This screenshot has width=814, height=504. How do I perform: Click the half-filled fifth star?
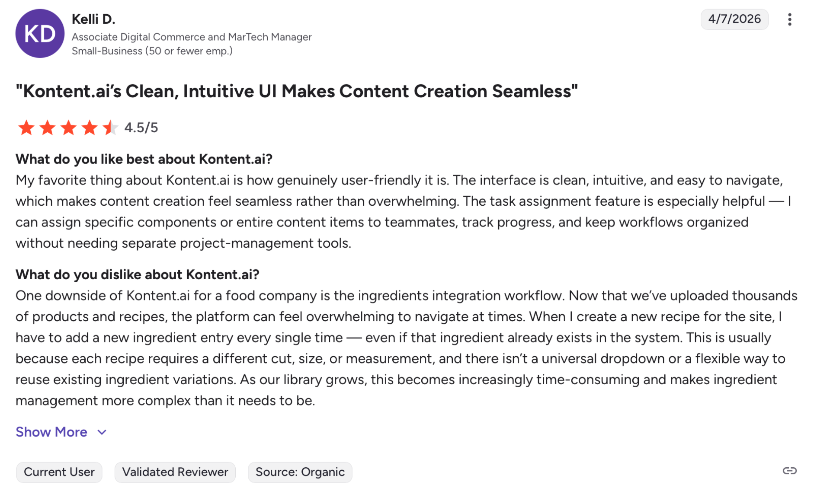coord(110,128)
